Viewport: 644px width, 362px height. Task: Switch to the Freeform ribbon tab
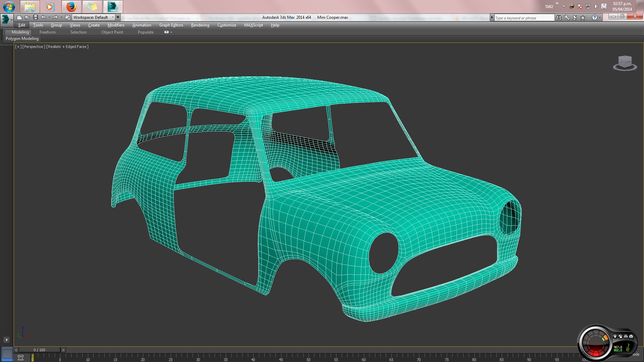click(x=47, y=32)
